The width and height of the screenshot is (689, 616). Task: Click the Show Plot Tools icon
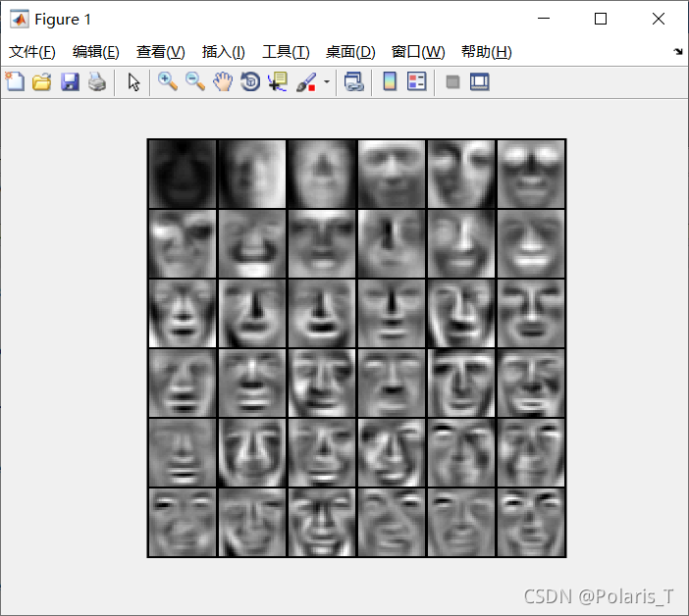[479, 82]
